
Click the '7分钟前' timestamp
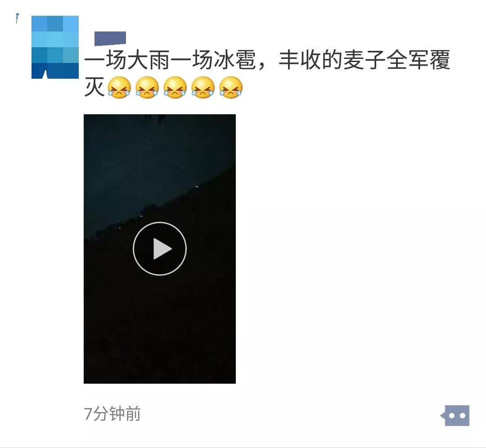(x=112, y=414)
